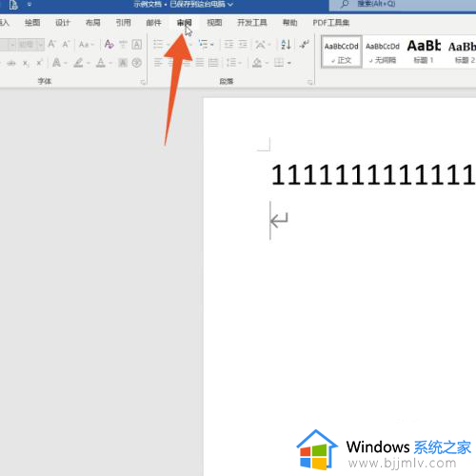Image resolution: width=476 pixels, height=476 pixels.
Task: Open the 审阅 ribbon tab
Action: click(184, 23)
